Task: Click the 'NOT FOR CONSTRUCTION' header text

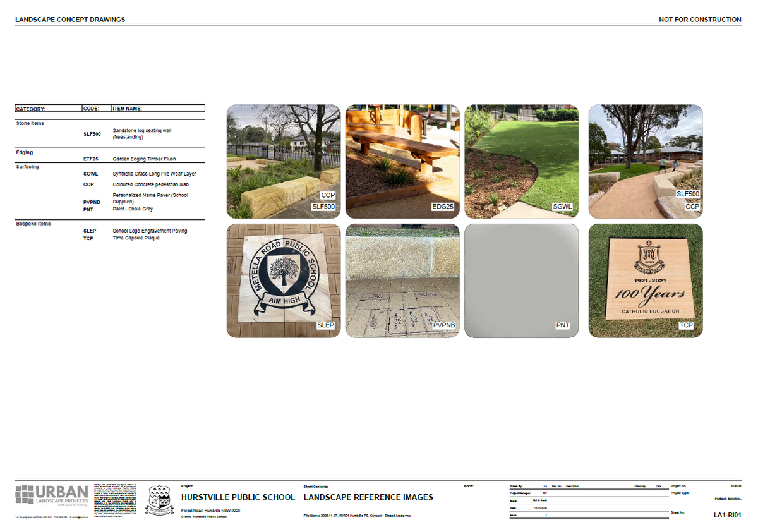Action: (x=700, y=20)
